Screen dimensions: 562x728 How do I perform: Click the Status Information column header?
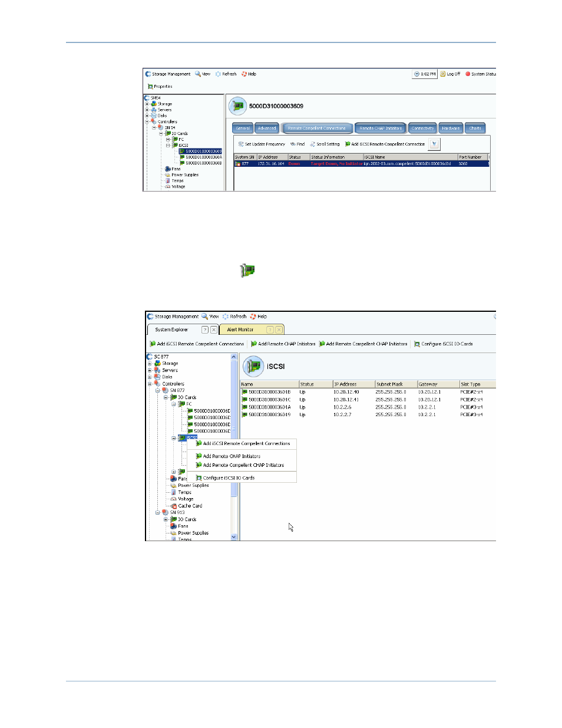point(336,157)
